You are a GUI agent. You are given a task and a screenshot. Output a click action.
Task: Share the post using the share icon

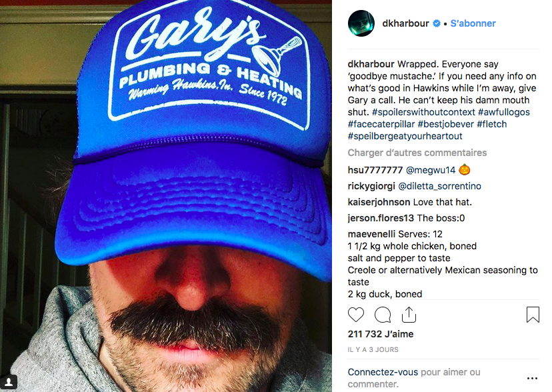409,314
